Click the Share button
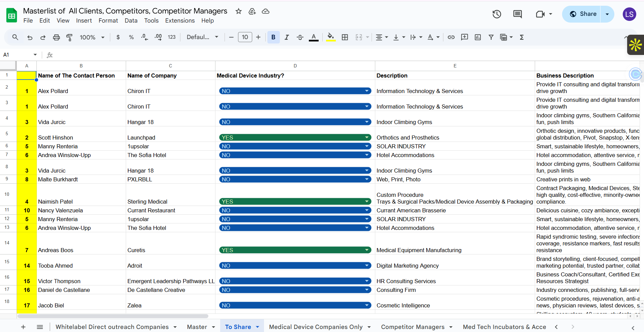The height and width of the screenshot is (332, 644). (583, 14)
